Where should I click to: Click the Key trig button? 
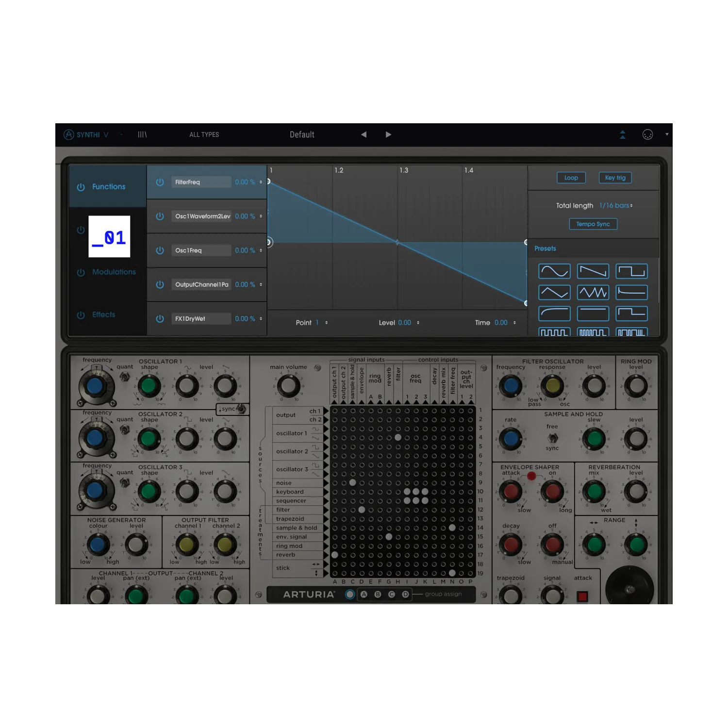point(615,178)
